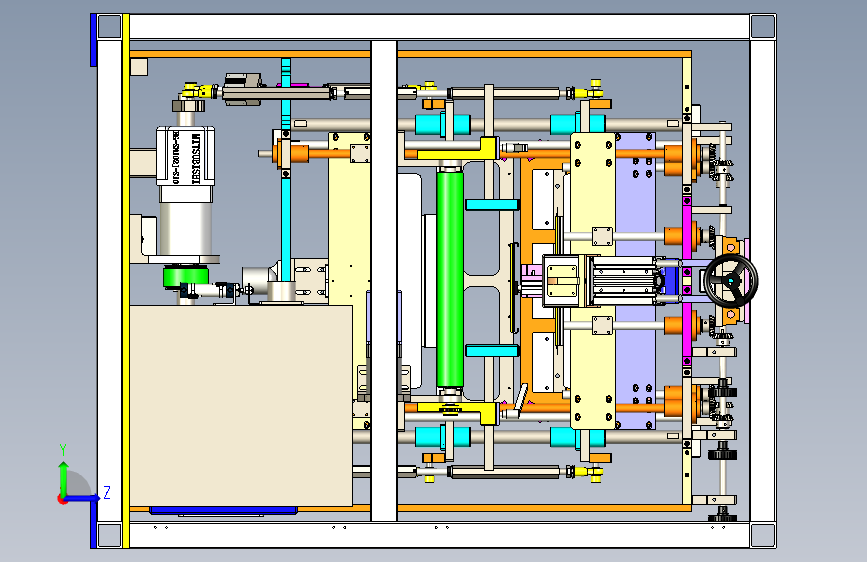Click the Y axis label of the triad
Image resolution: width=867 pixels, height=562 pixels.
pyautogui.click(x=63, y=450)
